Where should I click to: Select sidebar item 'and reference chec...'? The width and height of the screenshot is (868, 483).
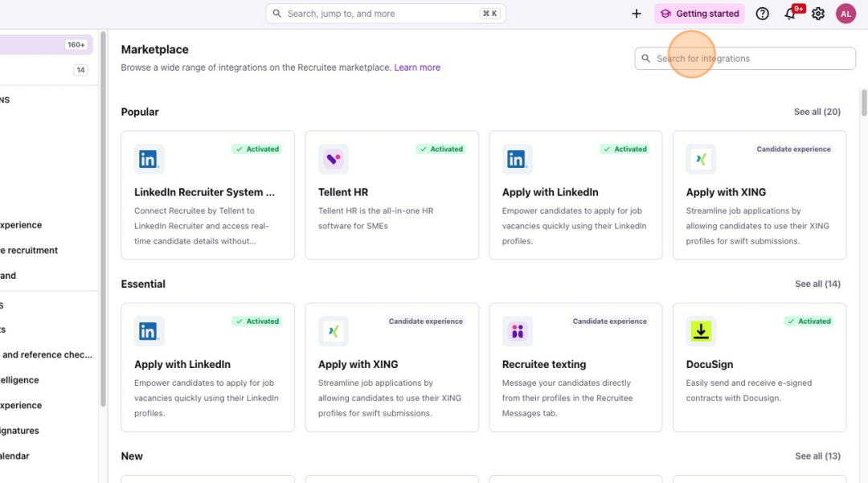coord(47,354)
